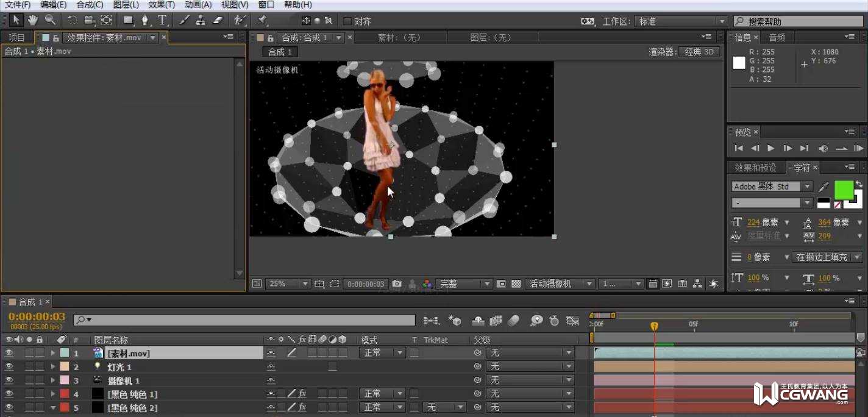This screenshot has width=868, height=417.
Task: Take a snapshot with camera icon
Action: pos(397,284)
